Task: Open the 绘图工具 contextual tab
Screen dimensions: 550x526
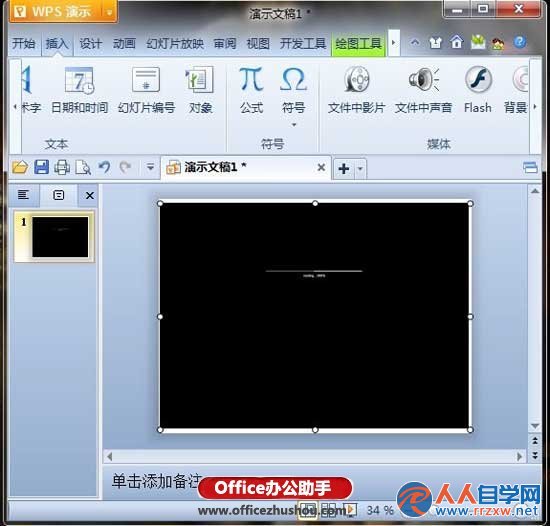Action: point(358,44)
